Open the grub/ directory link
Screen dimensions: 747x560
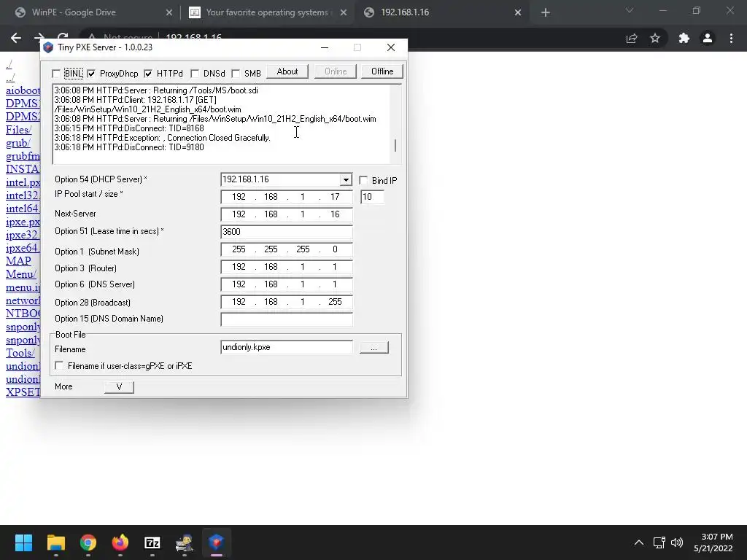tap(18, 143)
